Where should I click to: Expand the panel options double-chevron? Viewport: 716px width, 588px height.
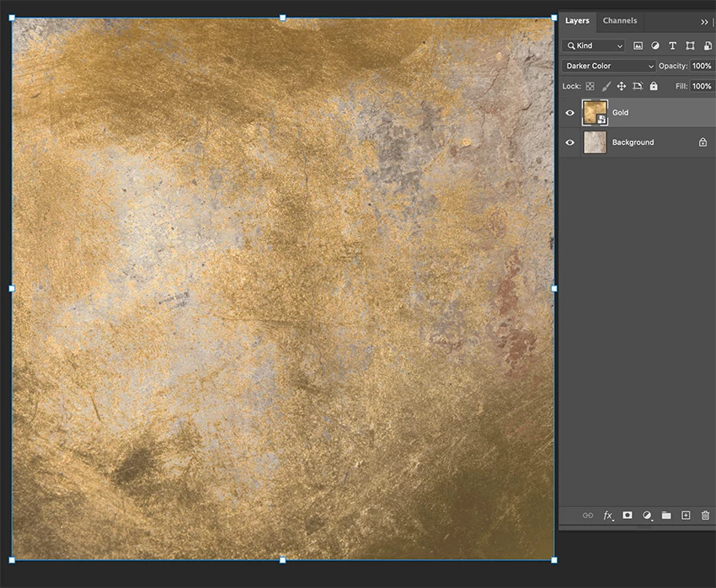(x=704, y=21)
